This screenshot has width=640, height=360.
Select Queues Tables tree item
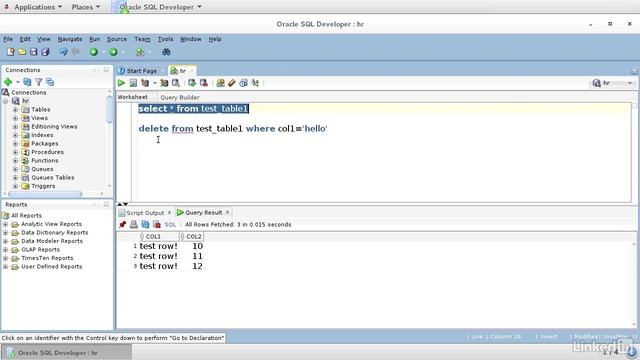(53, 178)
